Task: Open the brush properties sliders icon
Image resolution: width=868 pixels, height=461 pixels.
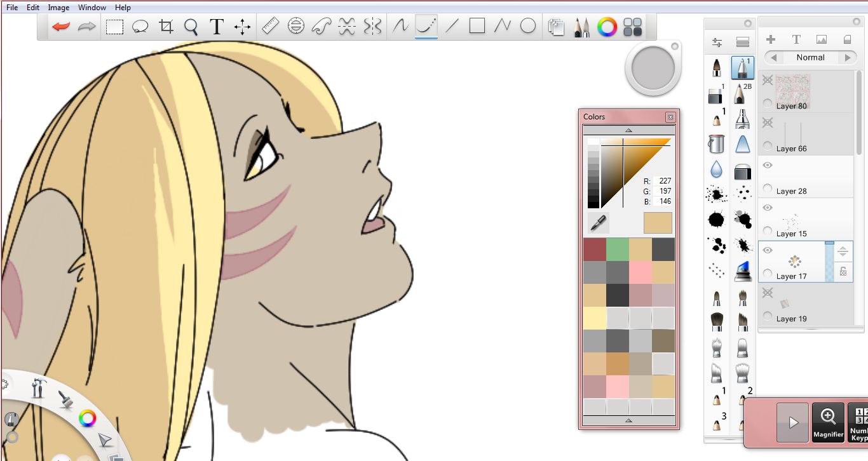Action: (x=717, y=43)
